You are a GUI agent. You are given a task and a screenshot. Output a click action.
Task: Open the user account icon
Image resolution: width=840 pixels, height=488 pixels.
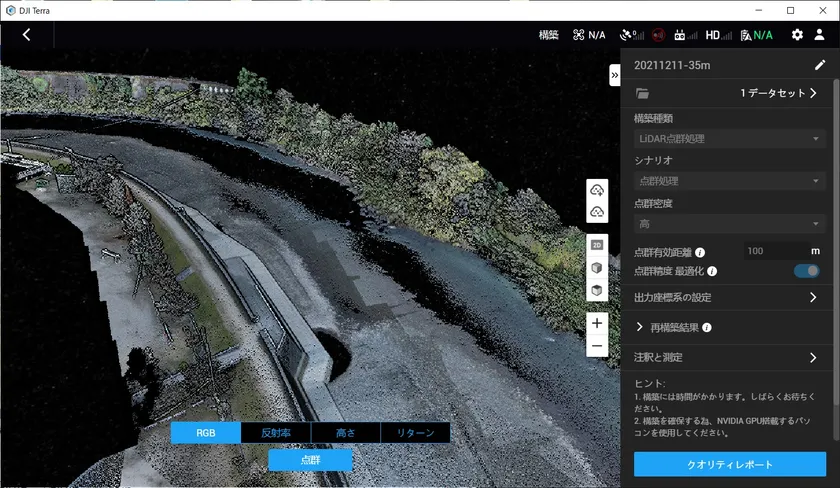(819, 34)
